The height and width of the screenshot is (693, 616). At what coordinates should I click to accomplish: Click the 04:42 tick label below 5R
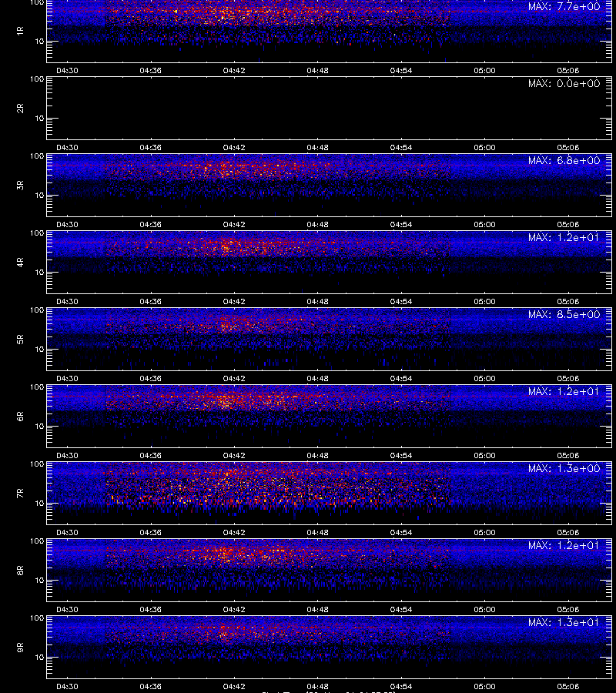234,379
